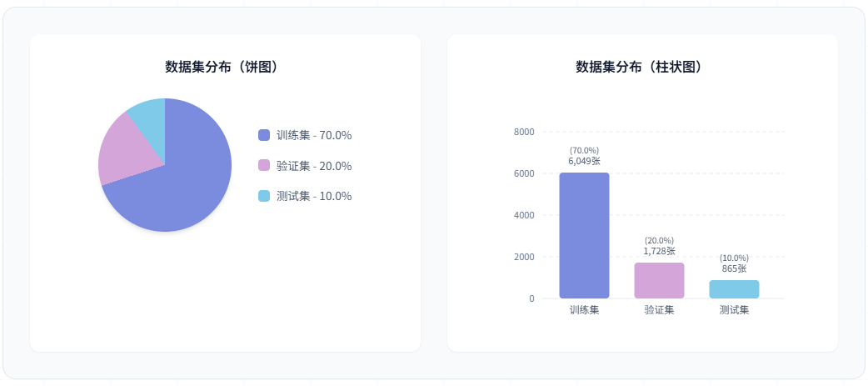This screenshot has height=386, width=868.
Task: Click the 8000 y-axis tick label
Action: (x=524, y=132)
